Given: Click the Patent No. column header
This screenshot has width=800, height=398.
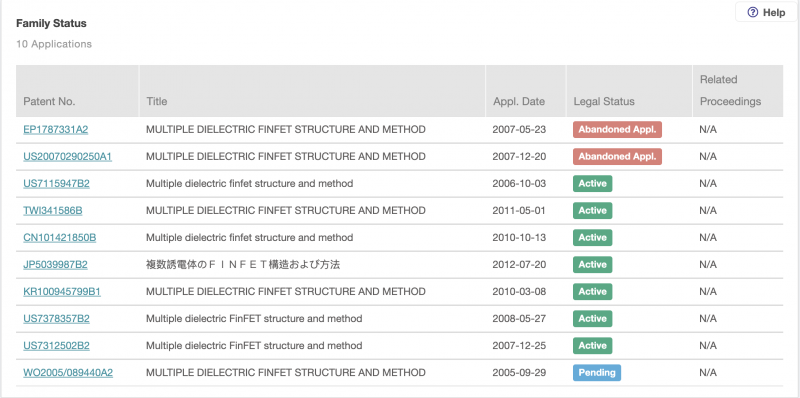Looking at the screenshot, I should pyautogui.click(x=49, y=102).
